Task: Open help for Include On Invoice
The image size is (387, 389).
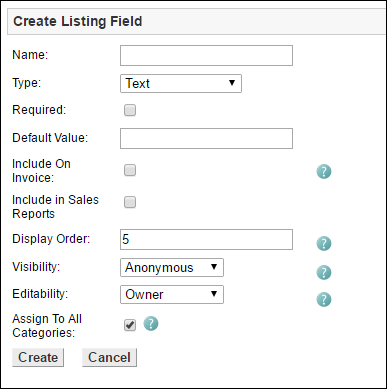Action: click(324, 172)
